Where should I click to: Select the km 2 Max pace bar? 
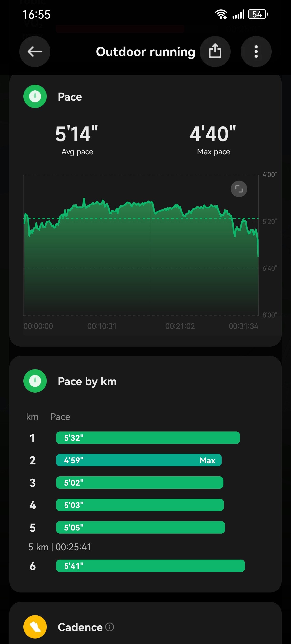(x=139, y=460)
